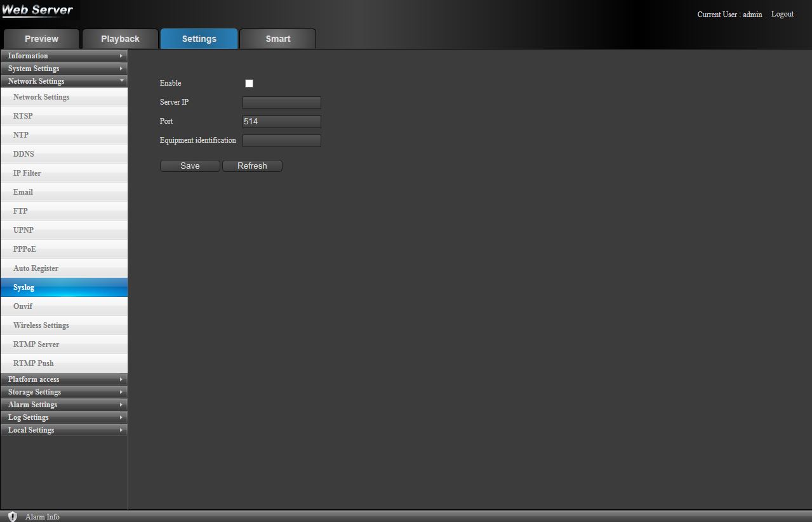This screenshot has height=522, width=812.
Task: Open the Playback tab
Action: point(120,39)
